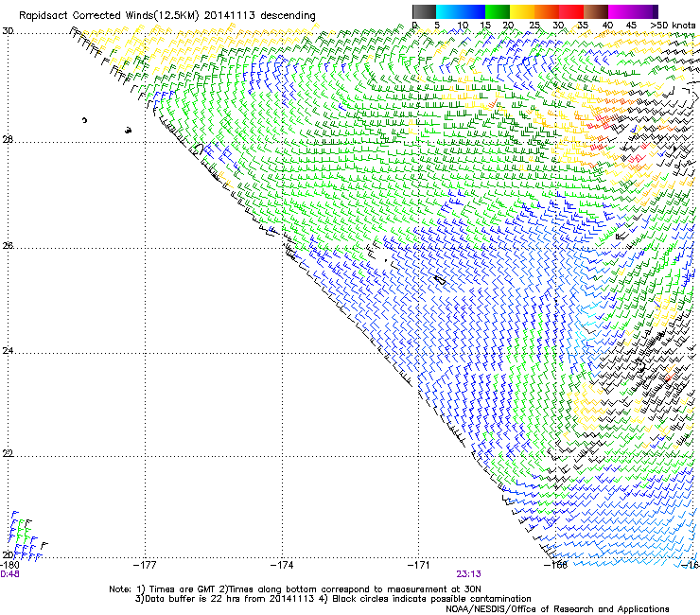Click the legend tick label '40'

[607, 26]
